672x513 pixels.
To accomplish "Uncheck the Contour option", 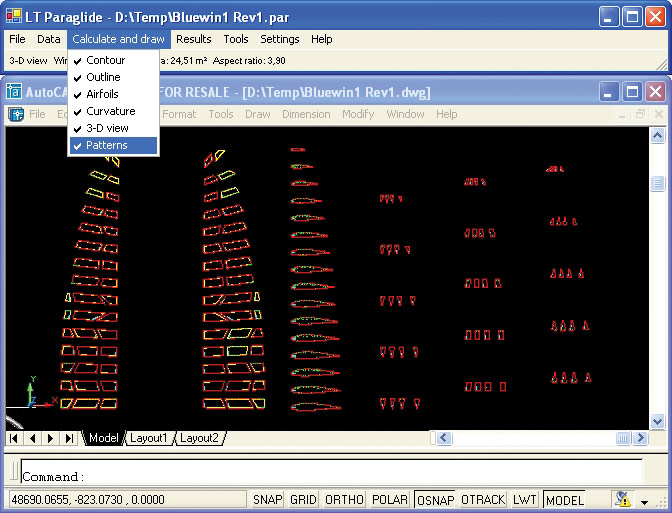I will (x=105, y=60).
